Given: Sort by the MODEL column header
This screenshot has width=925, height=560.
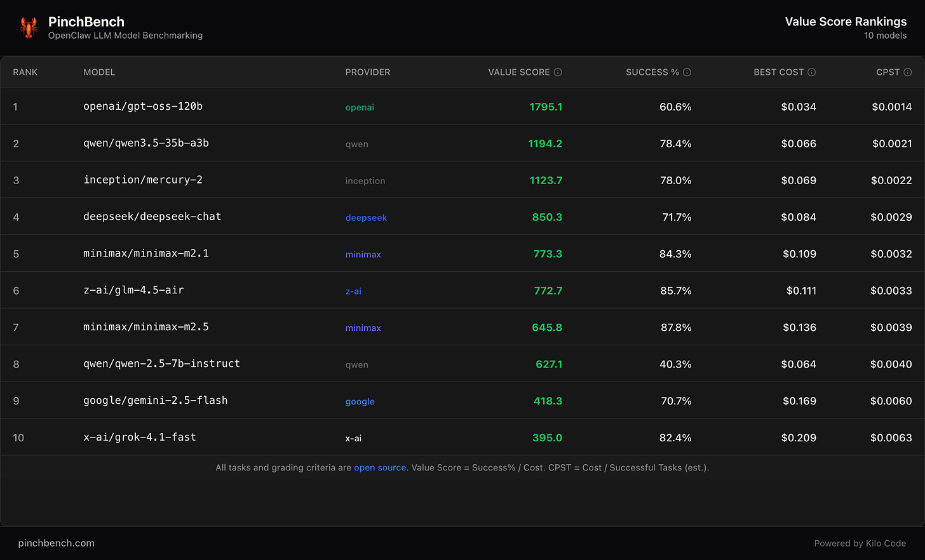Looking at the screenshot, I should click(99, 72).
